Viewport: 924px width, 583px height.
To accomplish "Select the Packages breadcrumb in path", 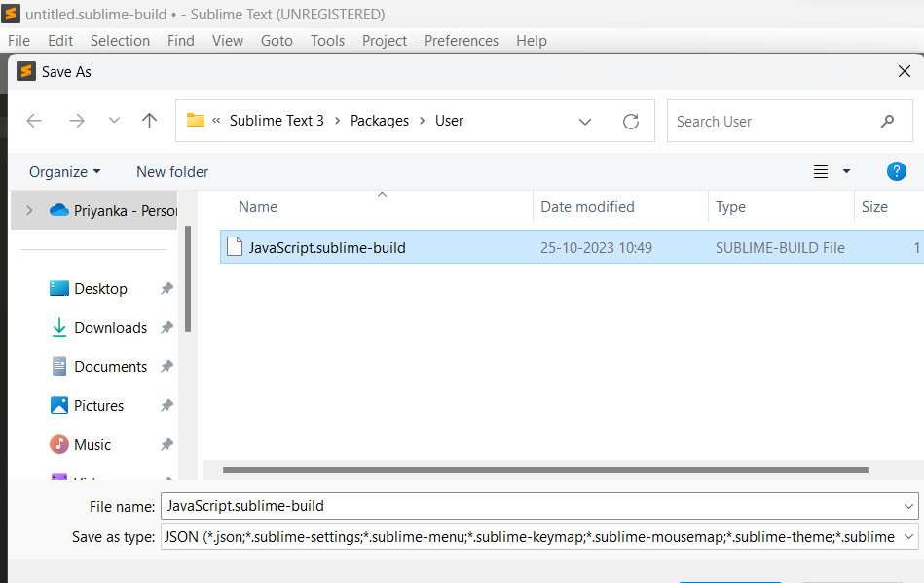I will pos(380,121).
